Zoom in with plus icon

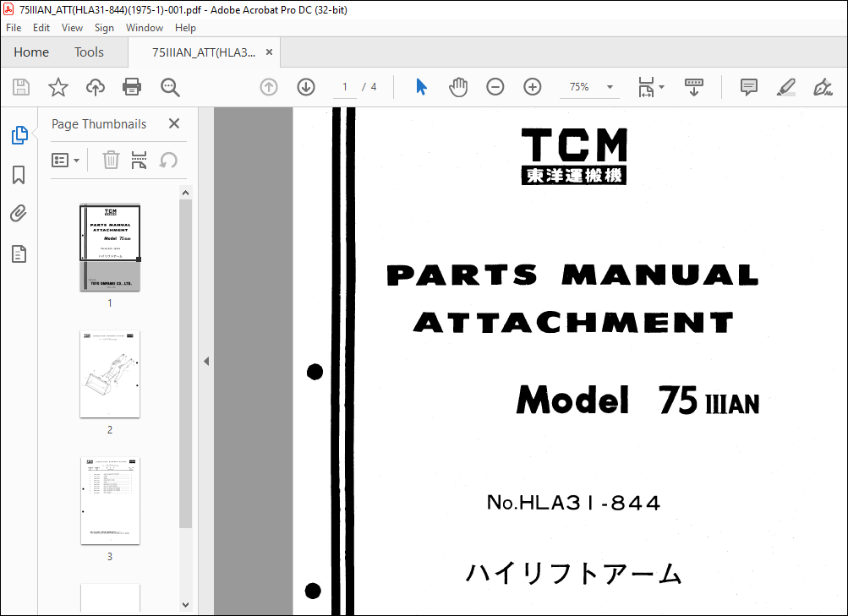[x=533, y=87]
